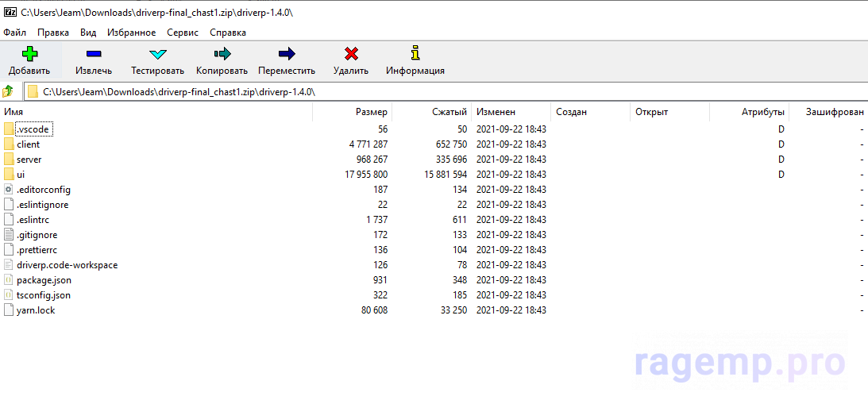Viewport: 868px width, 400px height.
Task: Select the yarn.lock file
Action: [x=36, y=310]
